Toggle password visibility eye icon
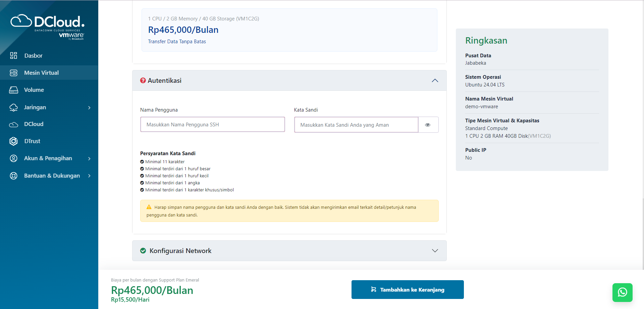Image resolution: width=644 pixels, height=309 pixels. coord(428,125)
